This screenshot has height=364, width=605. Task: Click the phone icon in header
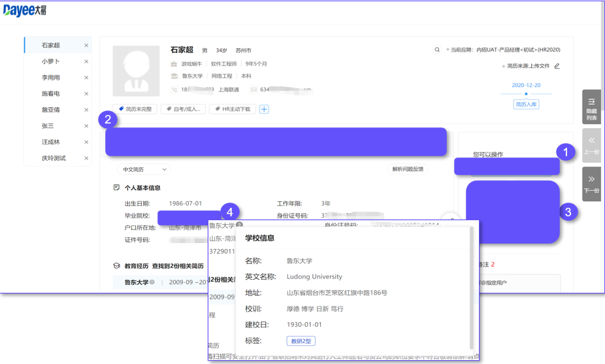(x=174, y=90)
